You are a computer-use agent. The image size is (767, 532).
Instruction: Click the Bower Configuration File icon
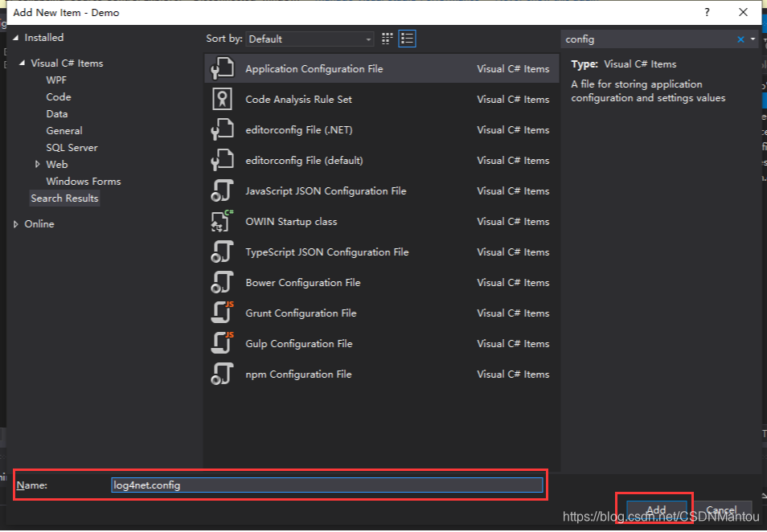click(x=222, y=282)
